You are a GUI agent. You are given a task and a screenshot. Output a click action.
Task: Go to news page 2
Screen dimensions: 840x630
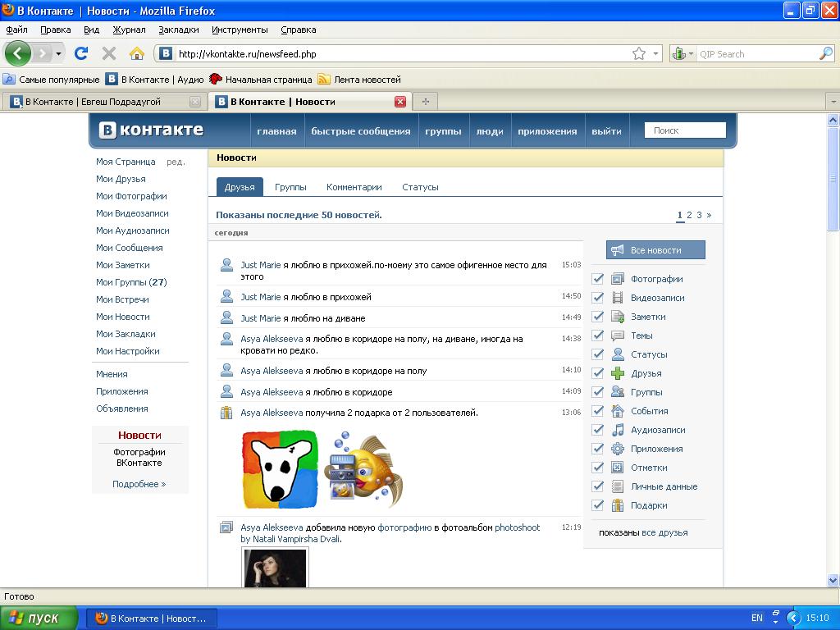[x=689, y=215]
